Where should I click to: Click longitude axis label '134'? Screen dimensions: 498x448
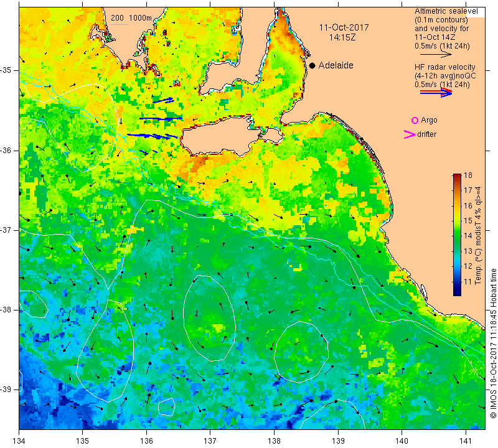19,441
